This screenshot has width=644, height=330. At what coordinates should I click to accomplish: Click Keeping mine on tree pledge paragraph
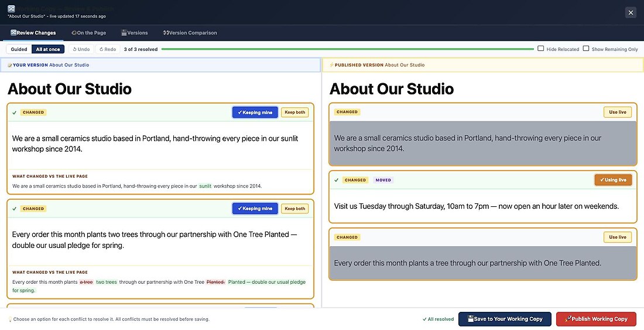click(x=255, y=208)
